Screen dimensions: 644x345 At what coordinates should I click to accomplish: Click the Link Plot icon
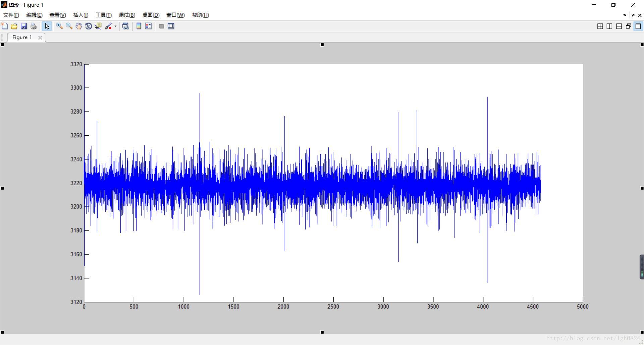[x=126, y=26]
